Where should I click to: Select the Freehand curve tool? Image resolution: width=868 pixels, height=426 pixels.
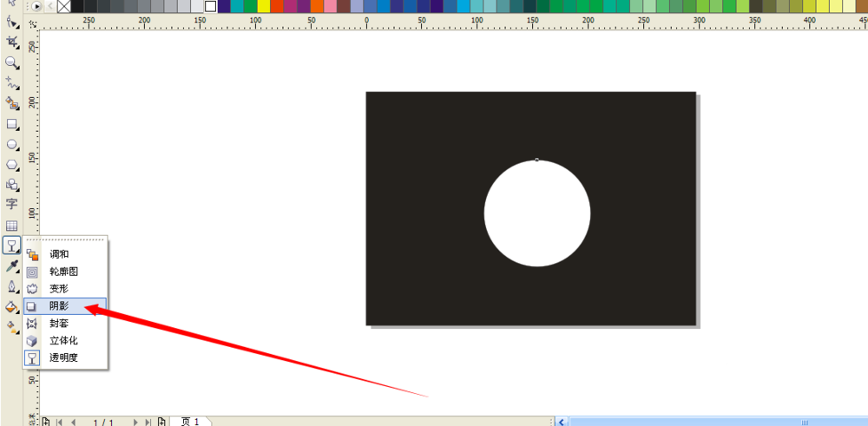(11, 83)
